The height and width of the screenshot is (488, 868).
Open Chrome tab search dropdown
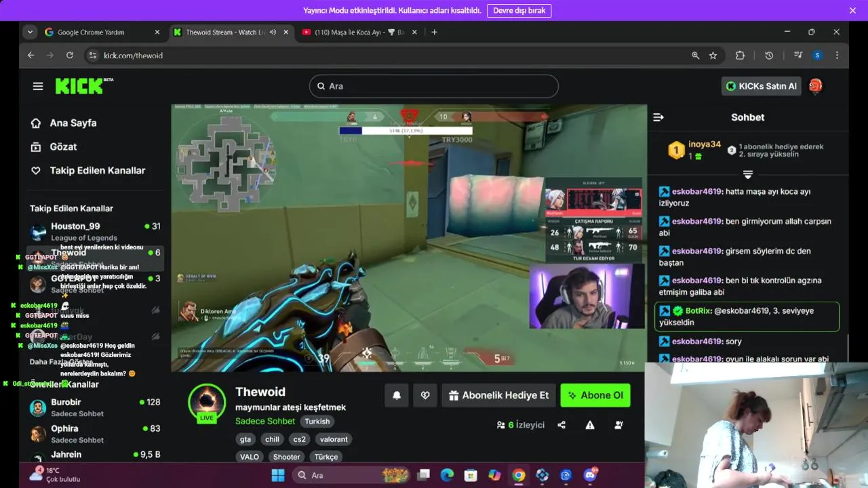30,32
